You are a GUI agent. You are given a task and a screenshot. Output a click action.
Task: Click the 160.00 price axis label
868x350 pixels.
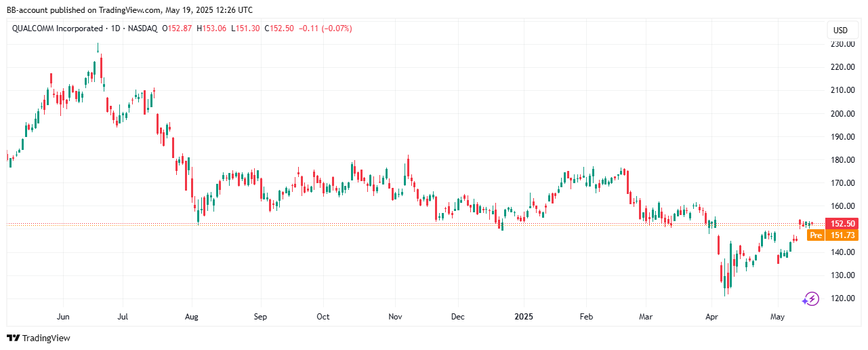click(843, 206)
